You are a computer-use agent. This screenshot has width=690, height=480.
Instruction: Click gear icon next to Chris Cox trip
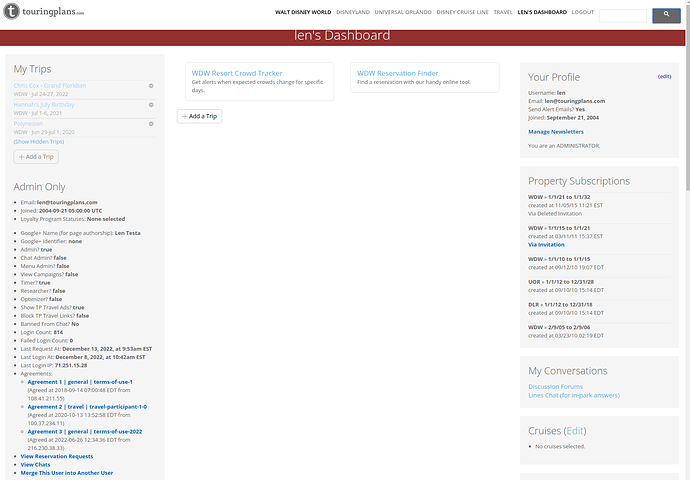(x=151, y=86)
